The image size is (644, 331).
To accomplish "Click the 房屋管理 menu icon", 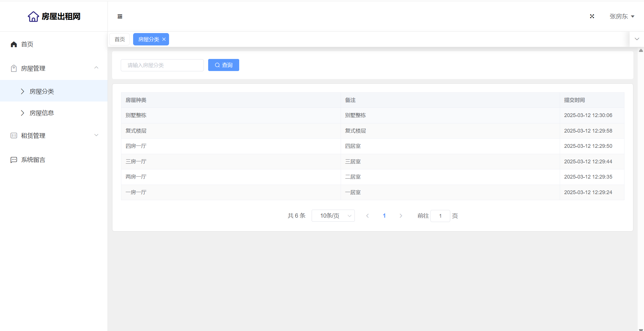I will tap(14, 68).
